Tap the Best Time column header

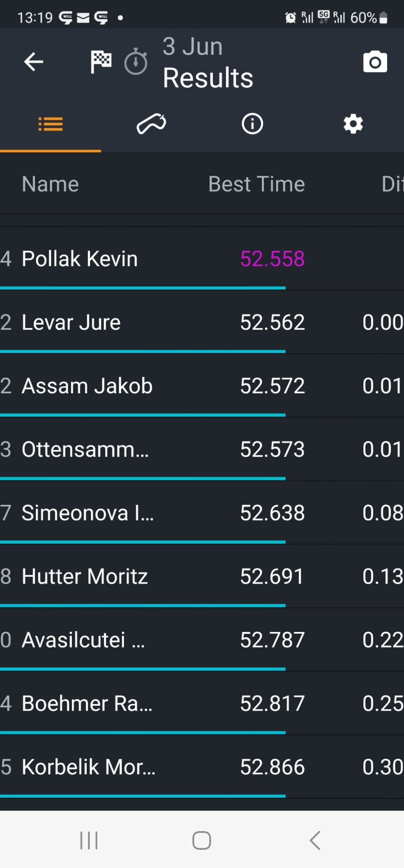click(x=257, y=184)
